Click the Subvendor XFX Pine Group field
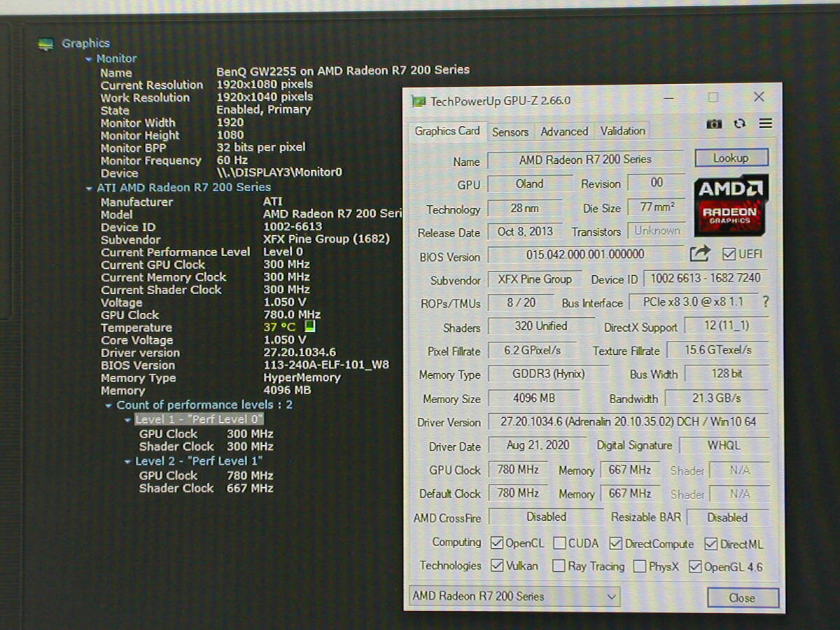Image resolution: width=840 pixels, height=630 pixels. click(535, 279)
